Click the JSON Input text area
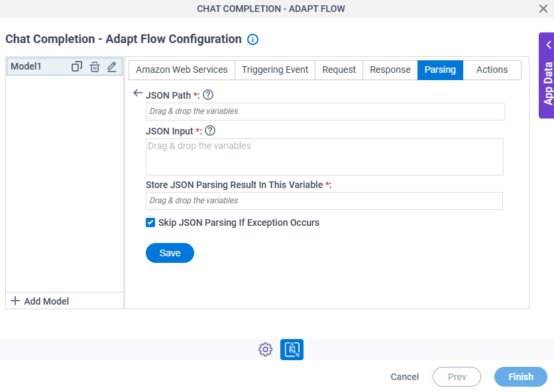Viewport: 554px width, 392px height. pos(325,157)
